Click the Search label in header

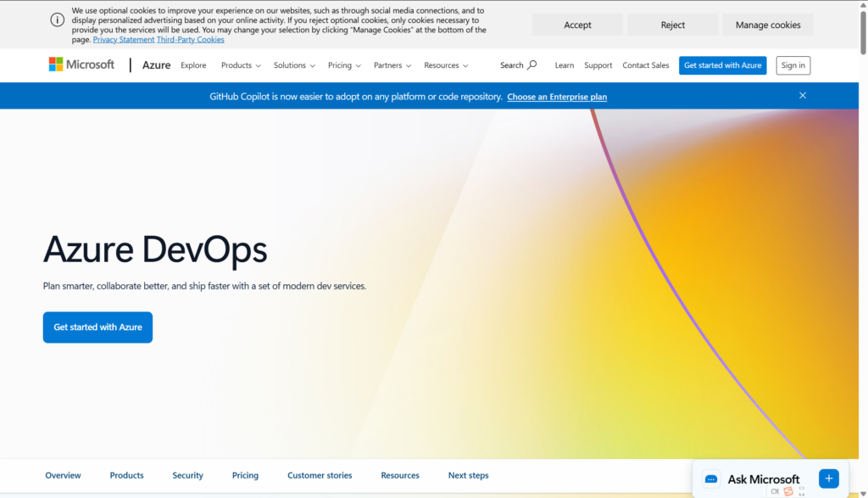511,65
